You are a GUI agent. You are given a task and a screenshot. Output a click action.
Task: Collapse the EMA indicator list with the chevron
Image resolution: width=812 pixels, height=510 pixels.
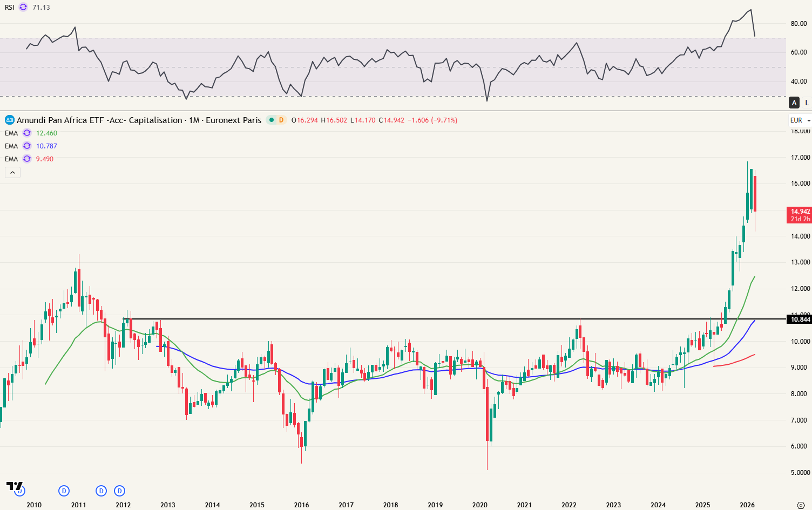[x=12, y=172]
